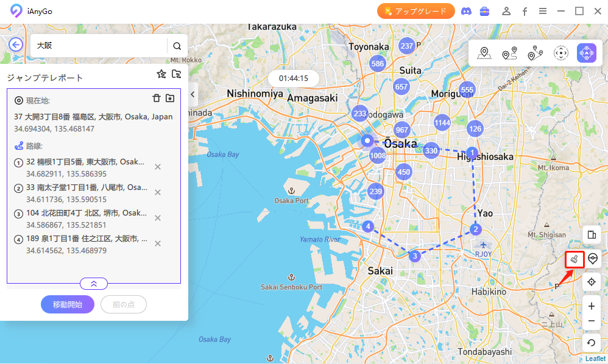Viewport: 608px width, 364px height.
Task: Open the user account menu
Action: coord(506,10)
